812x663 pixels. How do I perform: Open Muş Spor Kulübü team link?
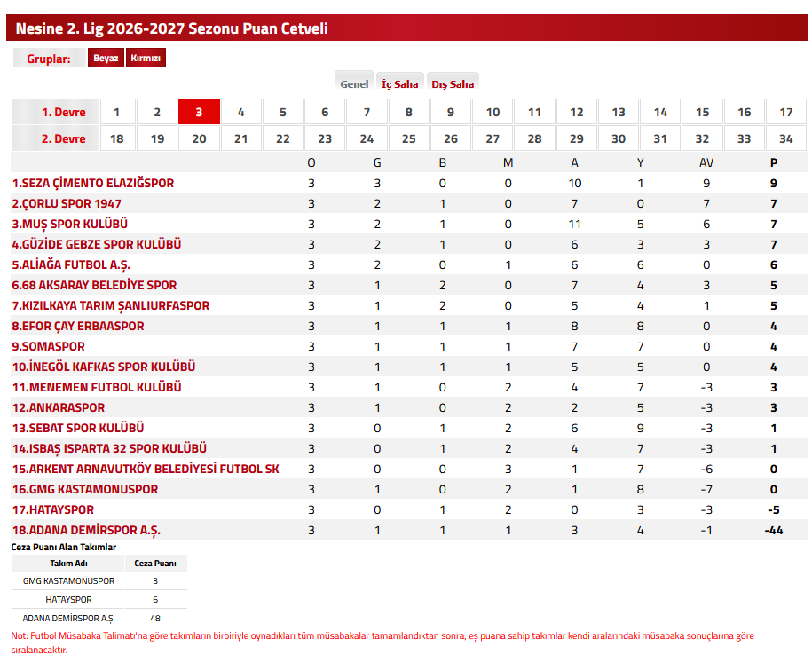[70, 224]
